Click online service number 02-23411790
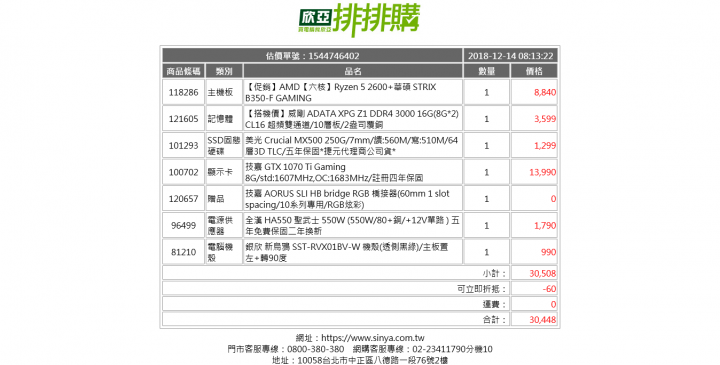720x365 pixels. [x=439, y=349]
